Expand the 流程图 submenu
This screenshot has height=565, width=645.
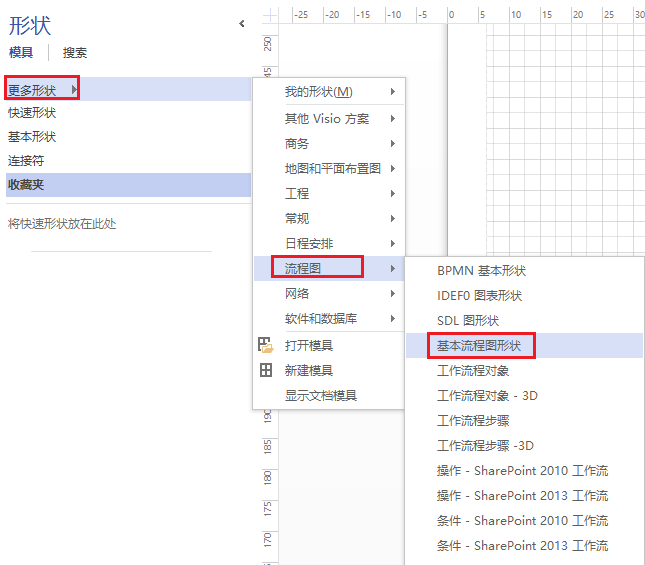(x=329, y=269)
